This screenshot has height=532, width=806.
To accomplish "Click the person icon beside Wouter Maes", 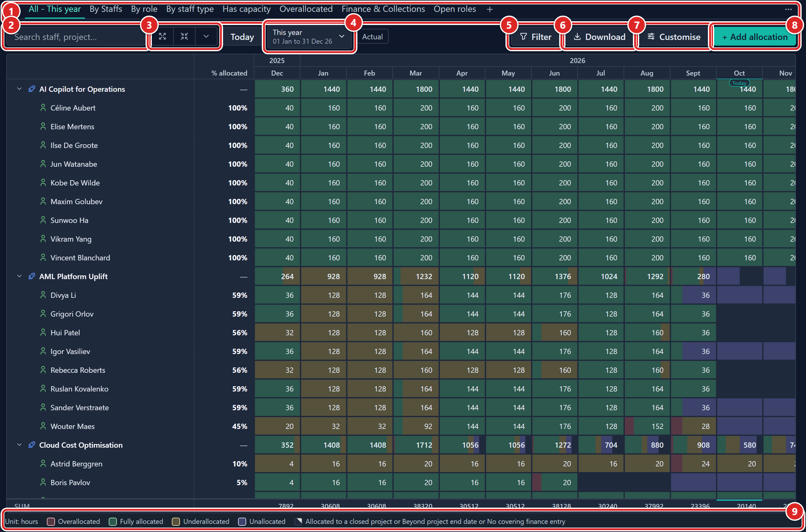I will coord(43,426).
